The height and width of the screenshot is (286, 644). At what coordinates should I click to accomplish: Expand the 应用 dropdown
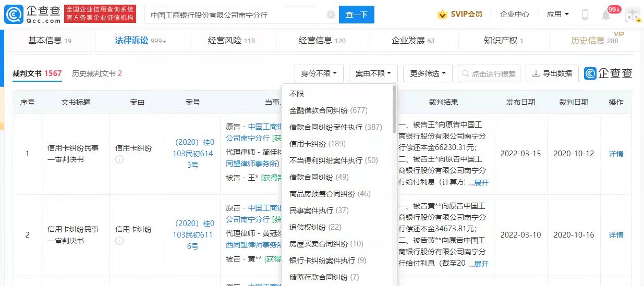[557, 15]
